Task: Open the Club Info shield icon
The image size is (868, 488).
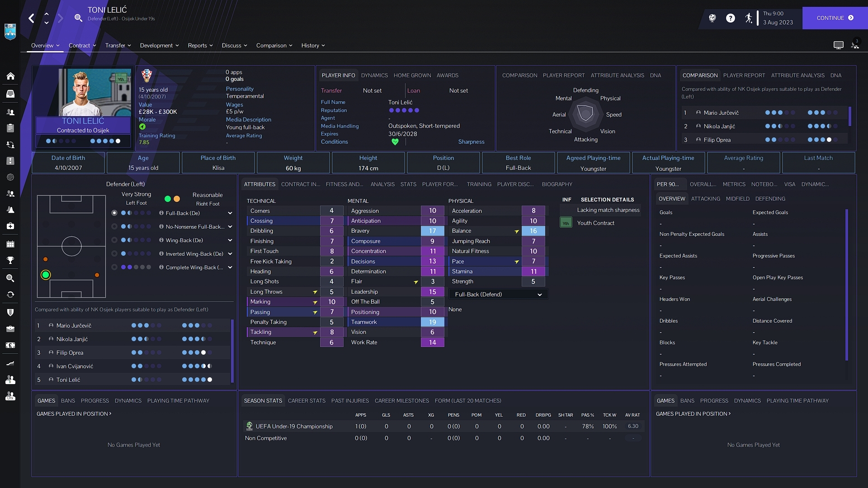Action: coord(10,313)
